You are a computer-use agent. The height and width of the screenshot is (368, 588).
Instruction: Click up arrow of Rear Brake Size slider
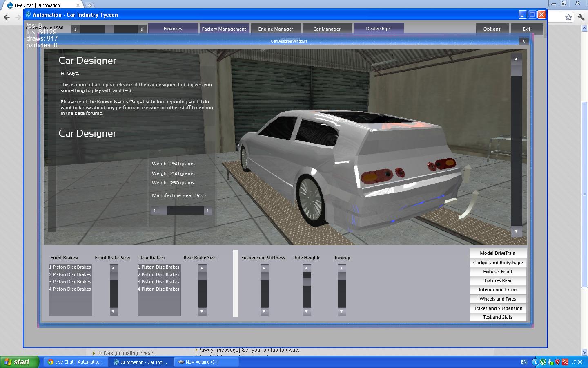pos(202,268)
